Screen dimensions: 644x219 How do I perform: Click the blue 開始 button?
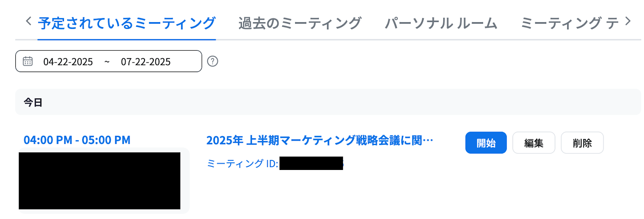(x=486, y=143)
